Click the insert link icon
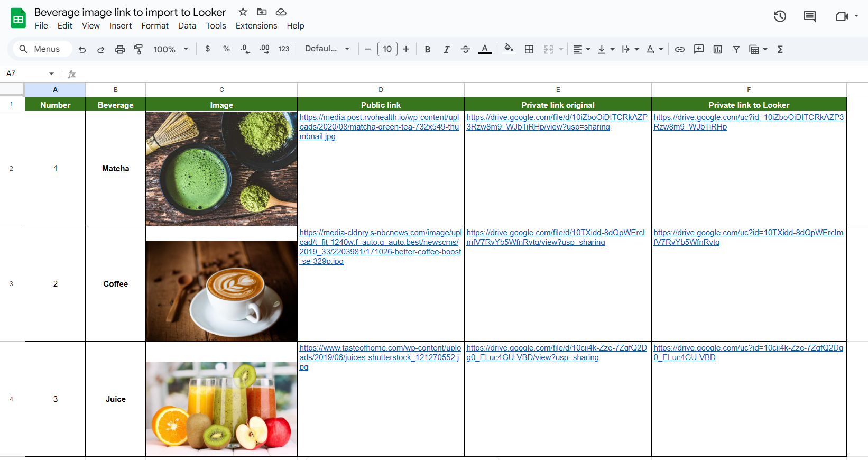This screenshot has height=460, width=868. [x=680, y=49]
